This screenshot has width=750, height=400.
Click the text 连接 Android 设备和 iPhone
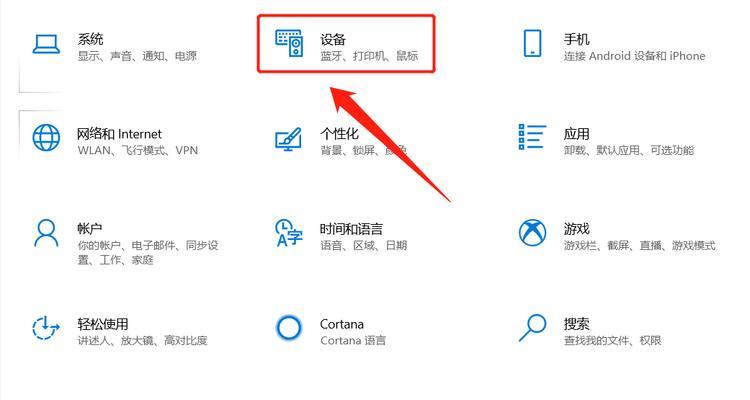click(634, 56)
